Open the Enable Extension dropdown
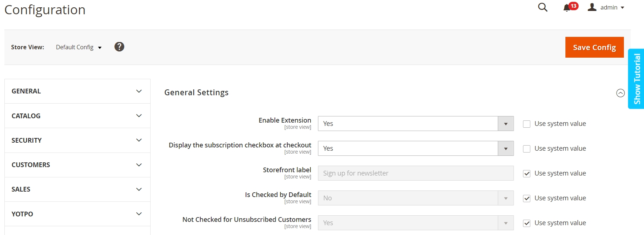Image resolution: width=644 pixels, height=235 pixels. click(416, 124)
